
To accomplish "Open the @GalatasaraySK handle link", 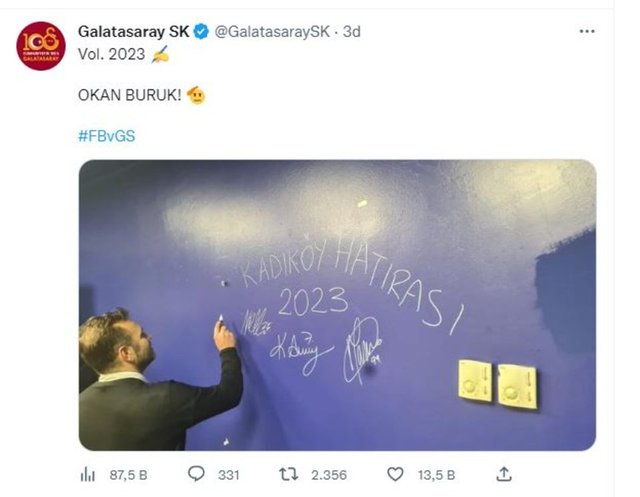I will (x=272, y=32).
